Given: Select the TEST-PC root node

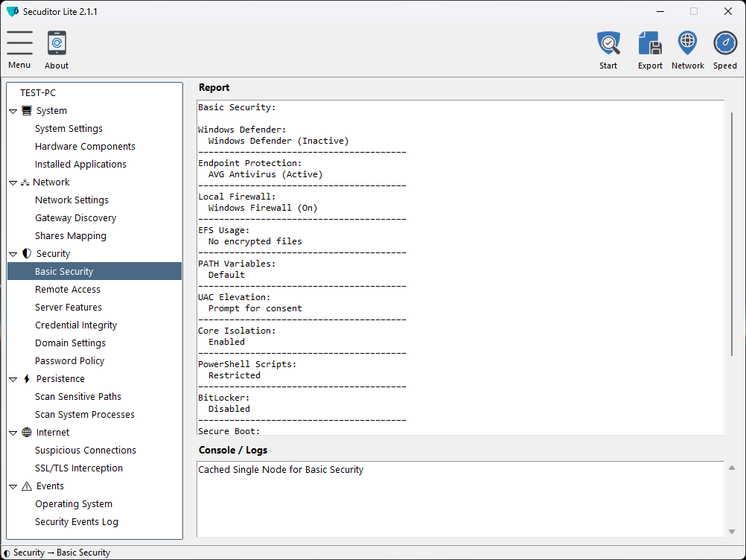Looking at the screenshot, I should point(38,93).
